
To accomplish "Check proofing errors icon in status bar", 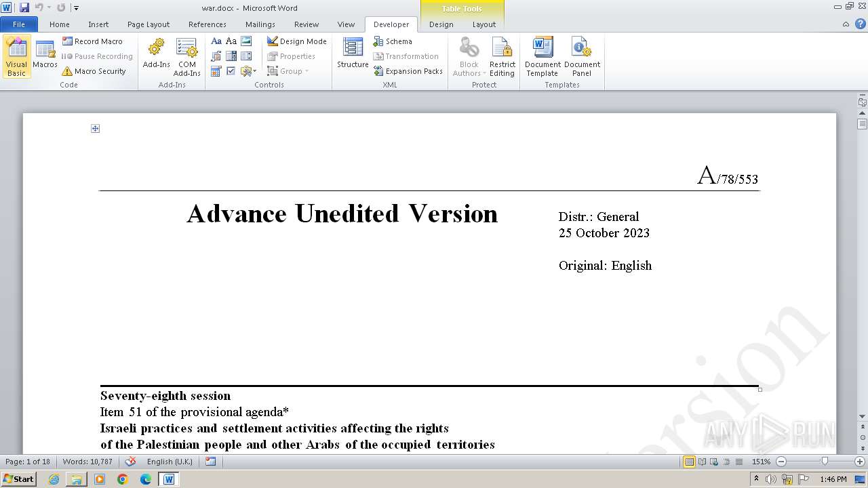I will [x=131, y=462].
